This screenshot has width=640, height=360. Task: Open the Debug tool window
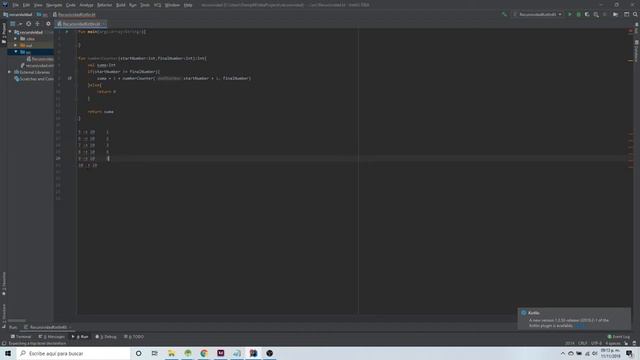click(x=106, y=337)
